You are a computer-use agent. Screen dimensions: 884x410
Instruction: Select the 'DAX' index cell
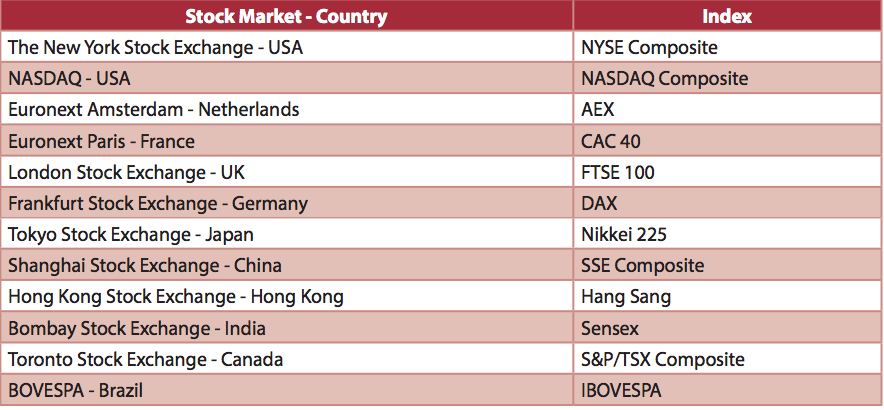point(599,203)
